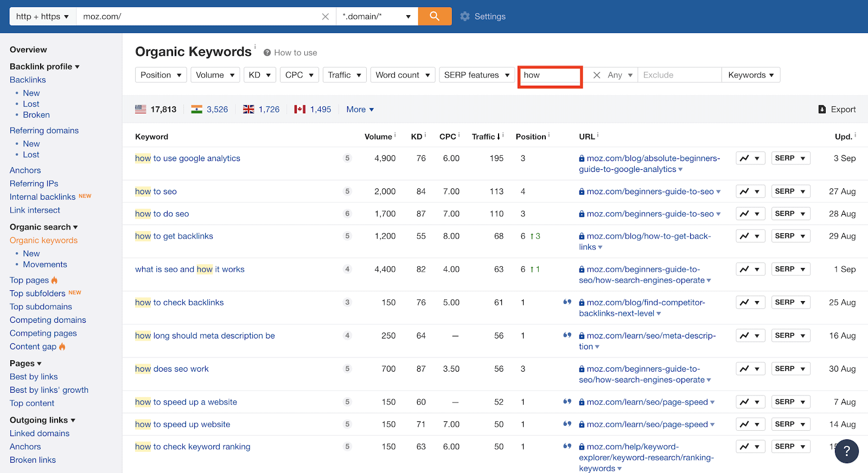This screenshot has width=868, height=473.
Task: Open the Any match dropdown
Action: pyautogui.click(x=620, y=75)
